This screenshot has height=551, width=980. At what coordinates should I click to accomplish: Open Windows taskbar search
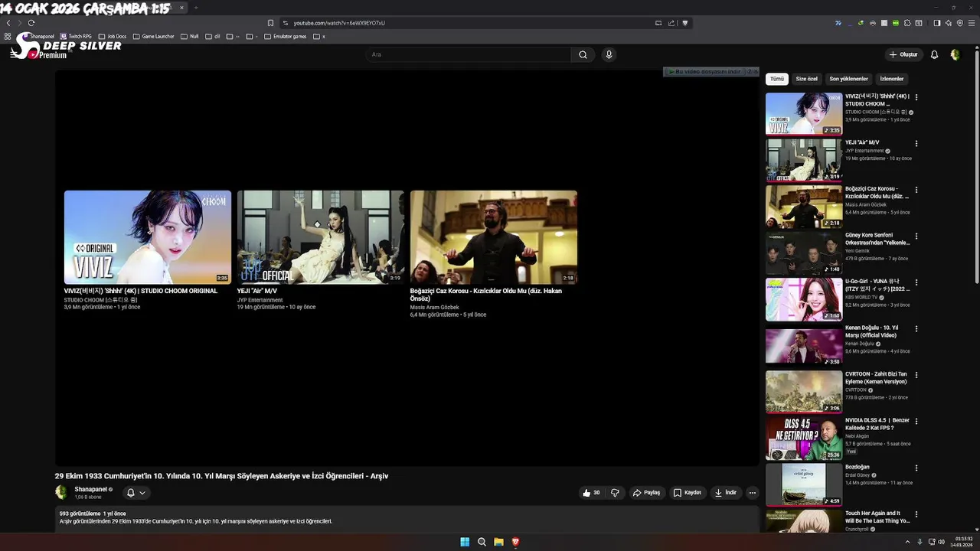pyautogui.click(x=482, y=542)
